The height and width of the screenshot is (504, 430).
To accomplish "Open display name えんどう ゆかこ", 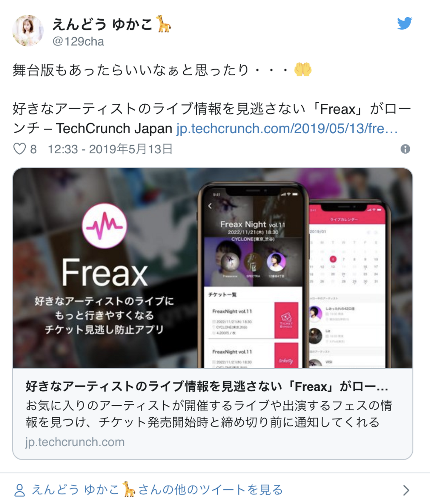I will click(102, 24).
